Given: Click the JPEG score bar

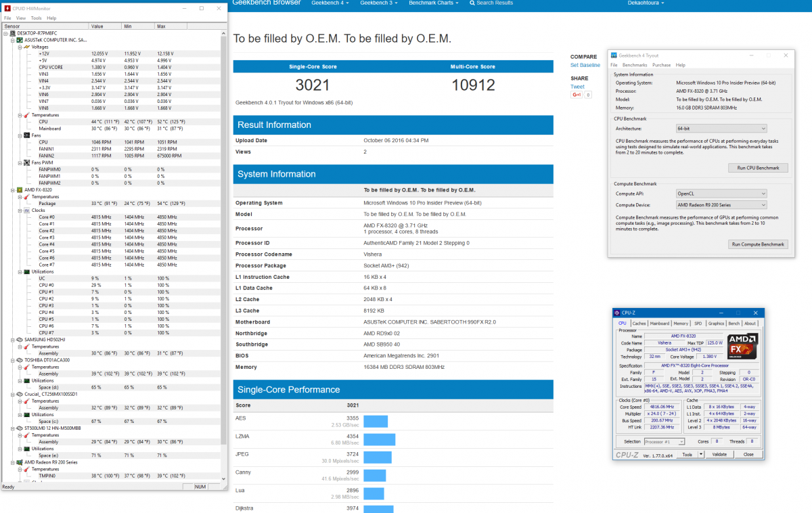Looking at the screenshot, I should coord(377,457).
